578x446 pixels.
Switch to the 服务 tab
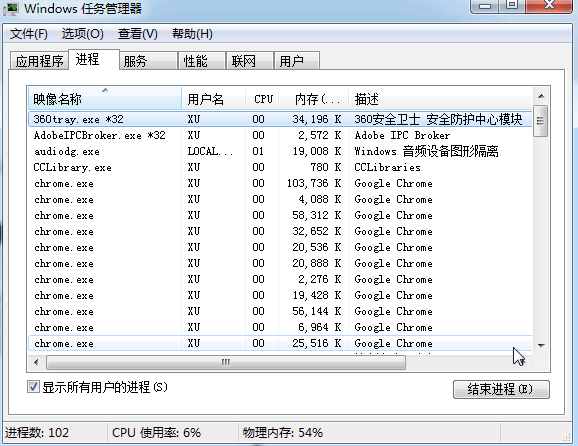coord(149,61)
